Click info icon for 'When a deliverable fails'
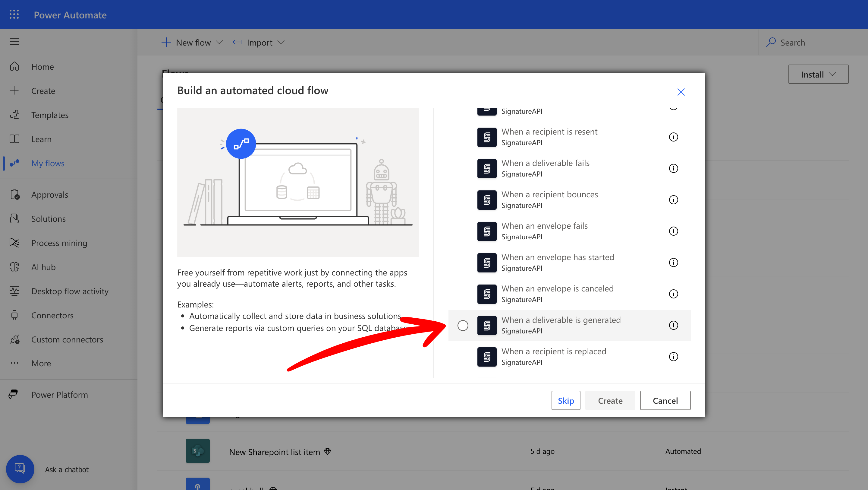The height and width of the screenshot is (490, 868). tap(673, 168)
